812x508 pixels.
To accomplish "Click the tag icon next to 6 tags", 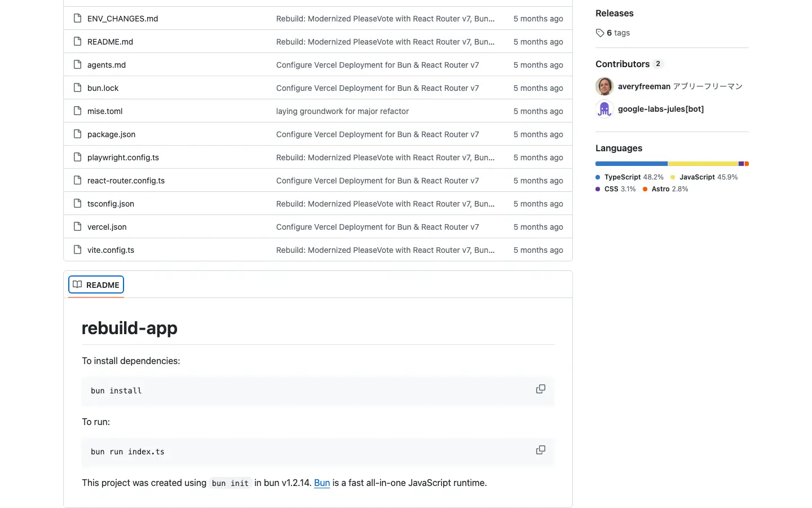I will [600, 33].
